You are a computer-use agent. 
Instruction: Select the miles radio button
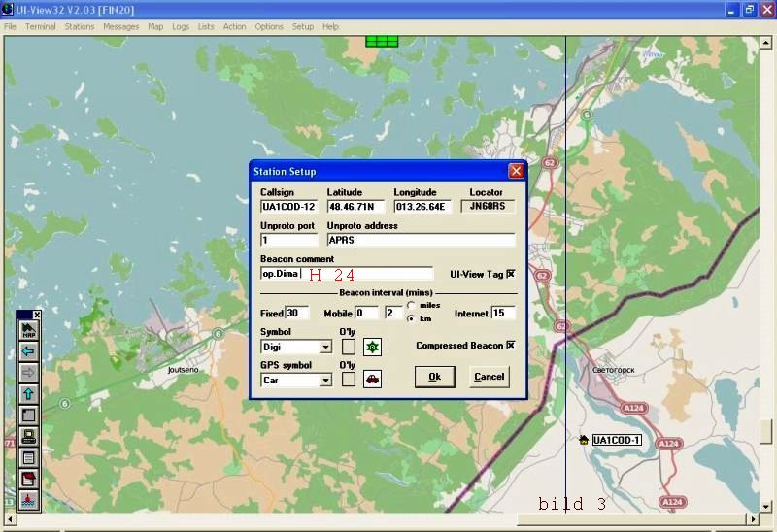411,305
